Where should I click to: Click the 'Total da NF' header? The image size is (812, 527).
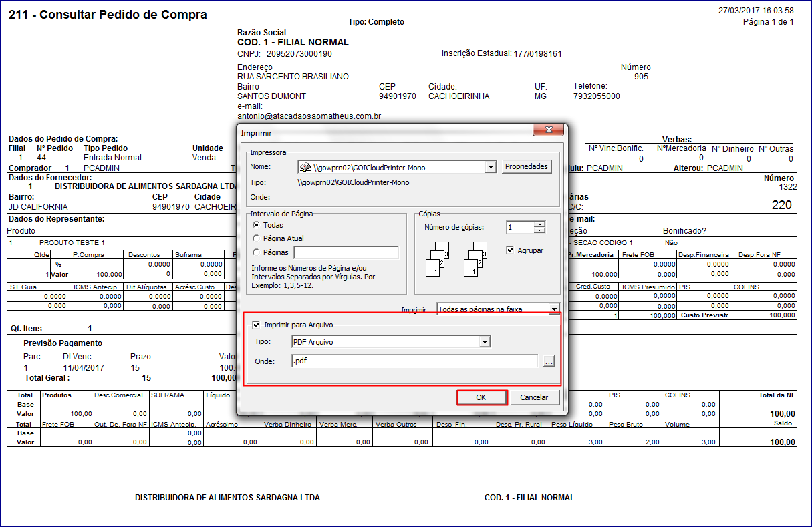[x=778, y=395]
